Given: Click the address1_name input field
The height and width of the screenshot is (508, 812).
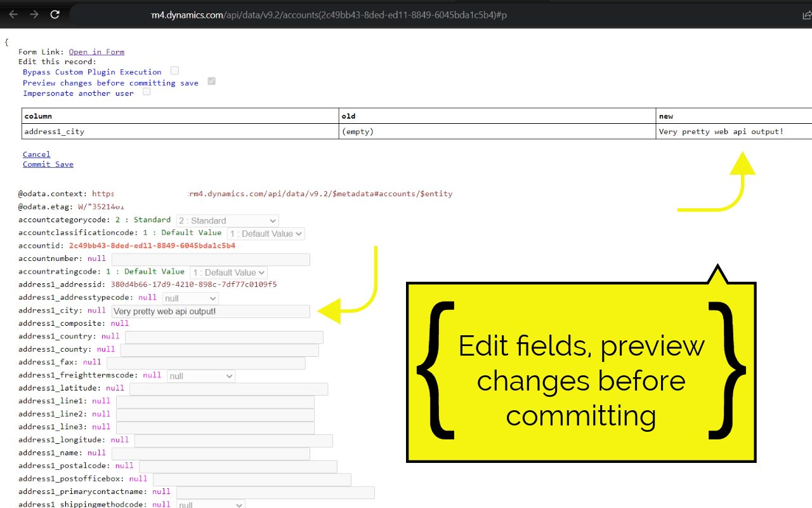Looking at the screenshot, I should click(x=211, y=453).
